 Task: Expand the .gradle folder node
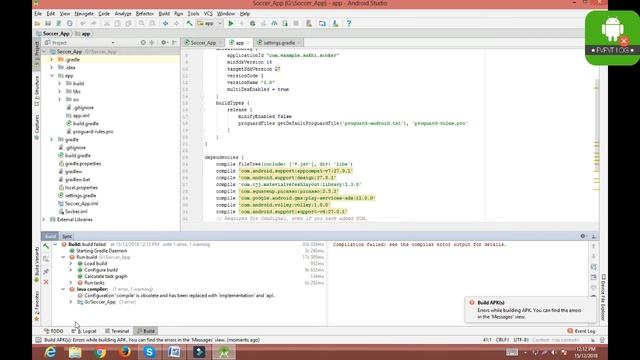[x=52, y=60]
